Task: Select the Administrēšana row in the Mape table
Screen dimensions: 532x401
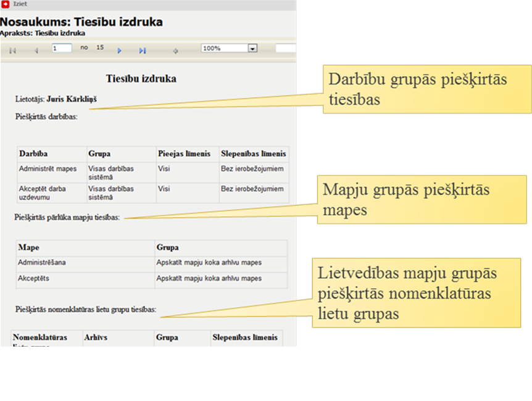Action: [42, 262]
